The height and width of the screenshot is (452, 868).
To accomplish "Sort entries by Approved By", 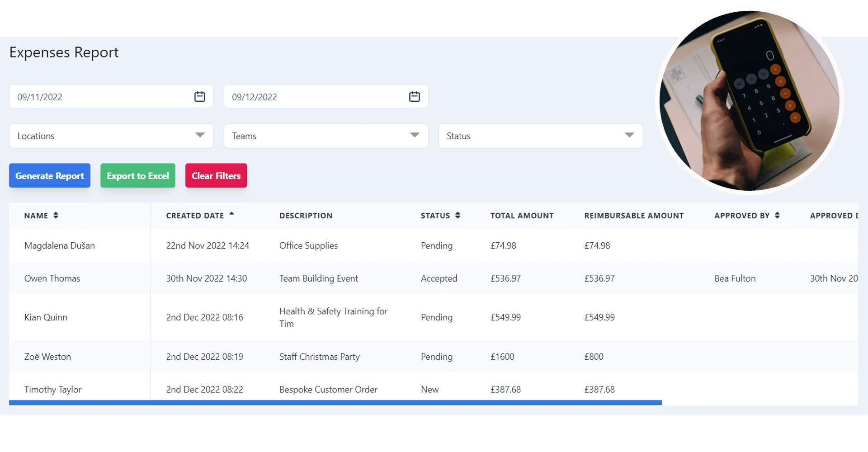I will click(x=777, y=216).
